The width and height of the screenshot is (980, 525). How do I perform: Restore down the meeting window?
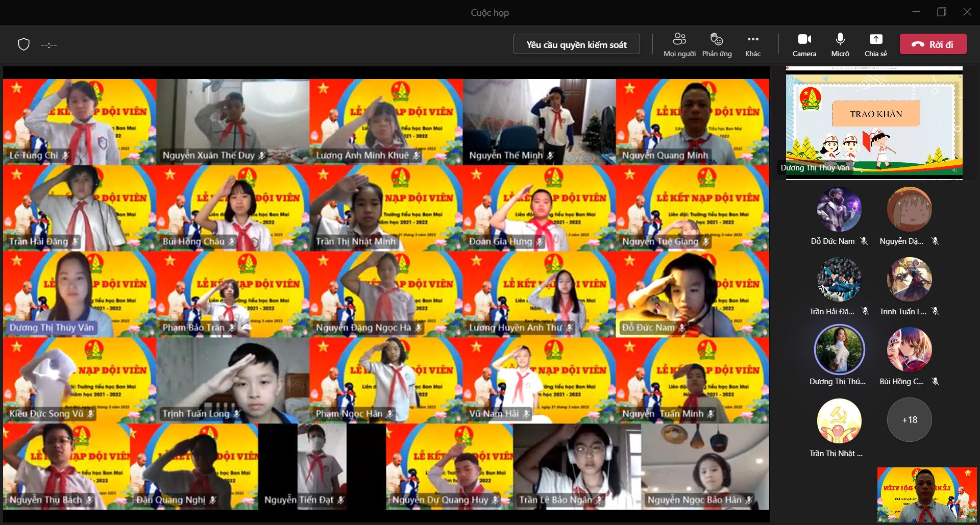pyautogui.click(x=942, y=12)
